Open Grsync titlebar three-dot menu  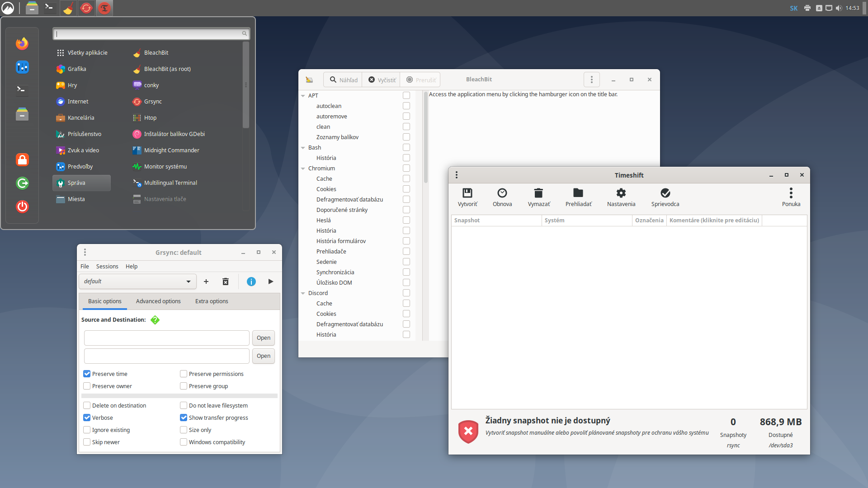[85, 252]
